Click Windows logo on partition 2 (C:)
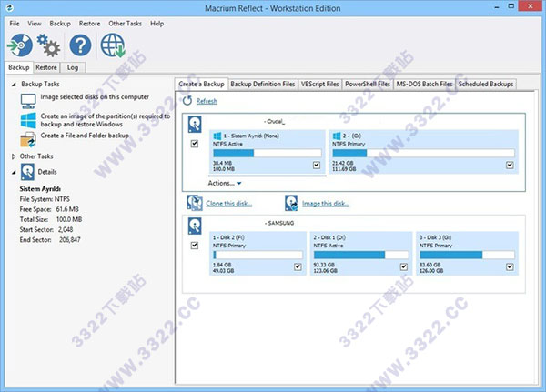Screen dimensions: 546x392 (x=337, y=136)
